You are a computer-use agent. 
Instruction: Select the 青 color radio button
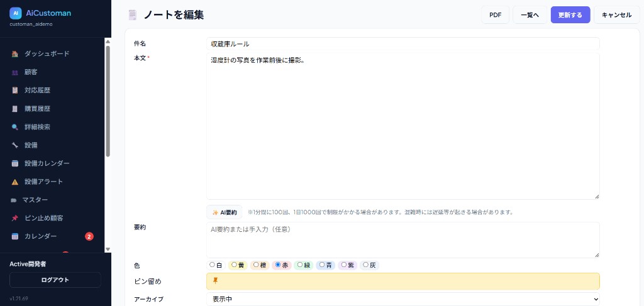pos(322,265)
